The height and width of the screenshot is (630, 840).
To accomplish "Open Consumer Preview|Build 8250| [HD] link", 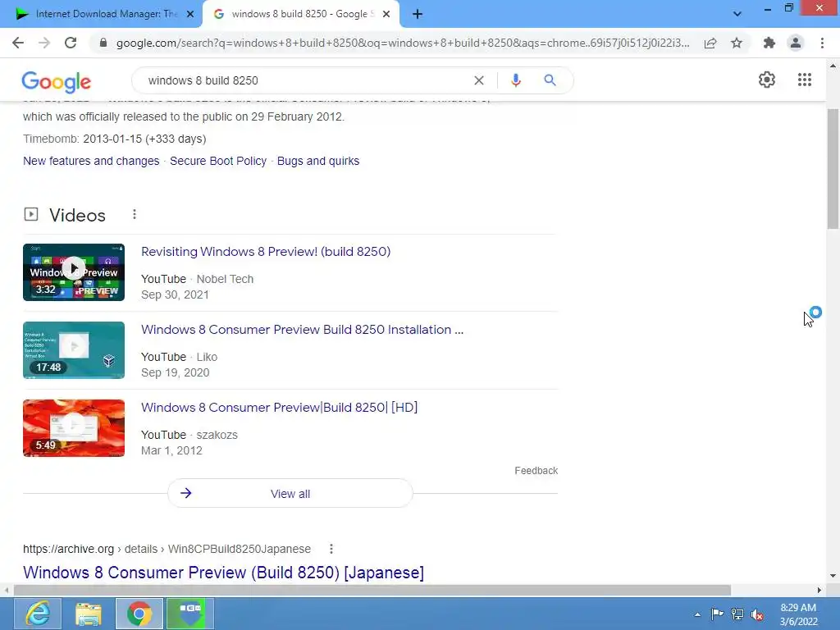I will point(279,407).
